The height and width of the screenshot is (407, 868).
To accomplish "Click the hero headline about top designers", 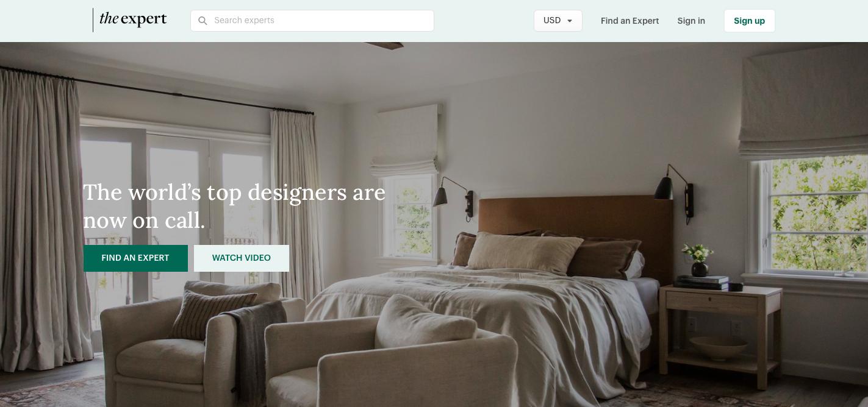I will pyautogui.click(x=234, y=206).
